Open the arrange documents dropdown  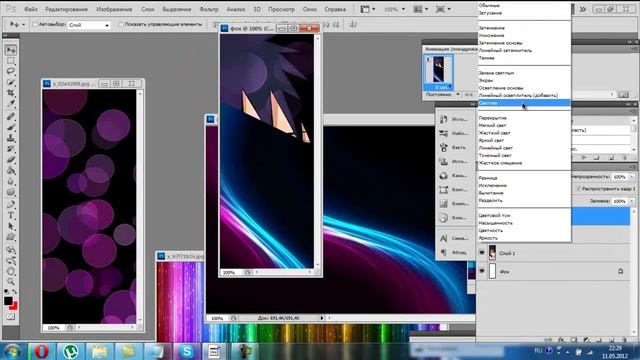(x=421, y=9)
